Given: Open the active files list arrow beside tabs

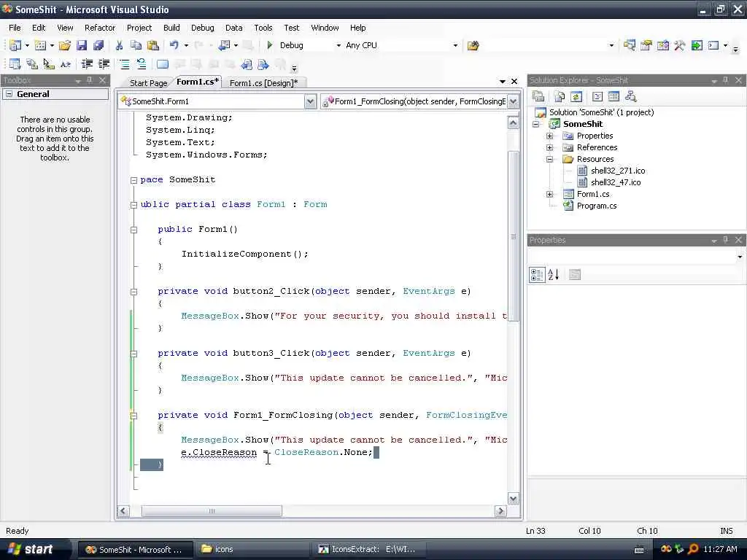Looking at the screenshot, I should click(x=502, y=82).
